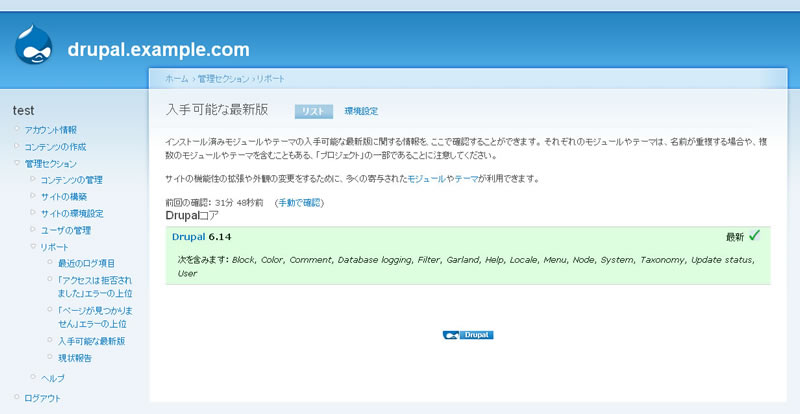The width and height of the screenshot is (800, 414).
Task: Open リポート in sidebar menu
Action: (54, 247)
